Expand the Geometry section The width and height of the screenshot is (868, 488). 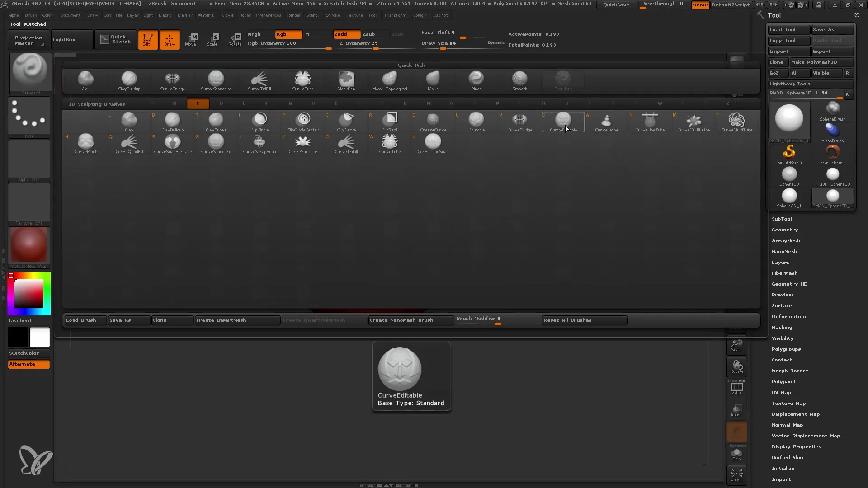coord(785,230)
